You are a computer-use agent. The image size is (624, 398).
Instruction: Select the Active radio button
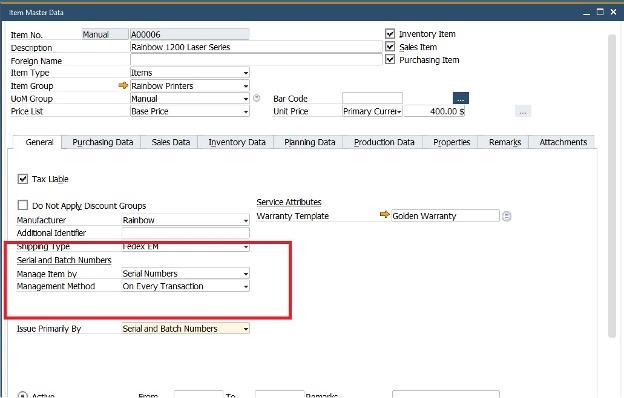point(23,395)
